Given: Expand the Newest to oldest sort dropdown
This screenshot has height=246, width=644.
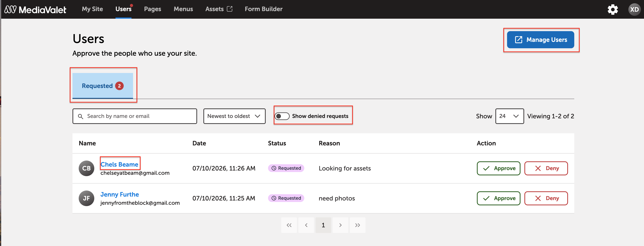Looking at the screenshot, I should click(x=234, y=116).
